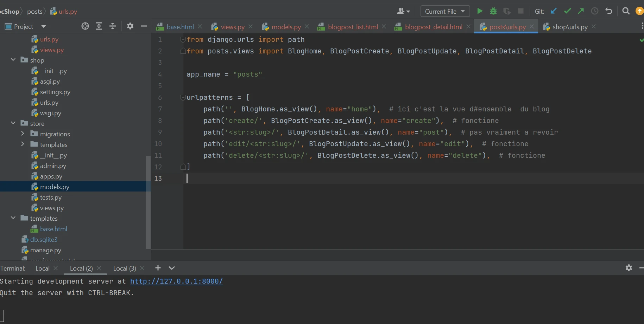Click Git Push arrow icon
This screenshot has width=644, height=324.
click(x=581, y=11)
